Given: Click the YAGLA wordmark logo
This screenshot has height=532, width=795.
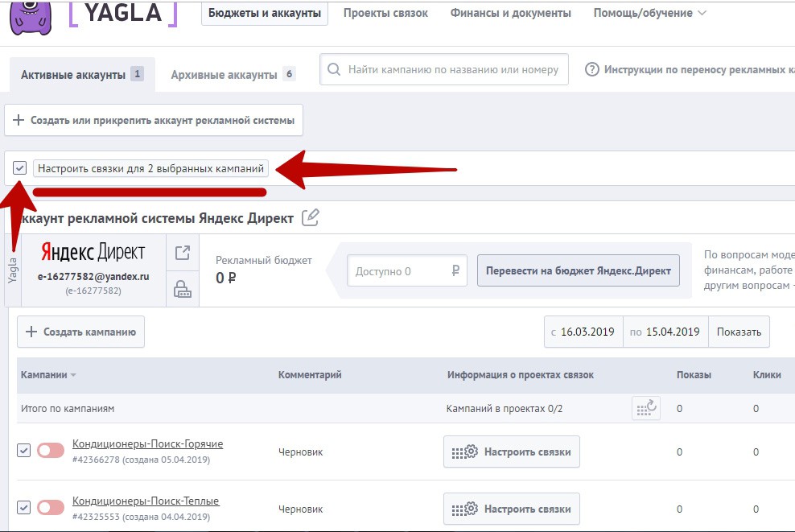Looking at the screenshot, I should pyautogui.click(x=123, y=13).
